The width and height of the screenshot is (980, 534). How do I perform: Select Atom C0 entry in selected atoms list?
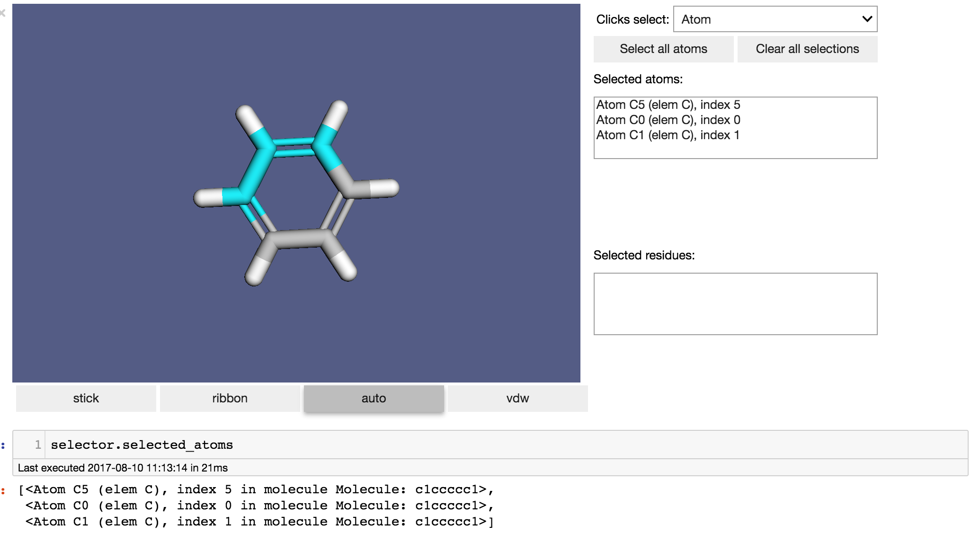[x=668, y=120]
